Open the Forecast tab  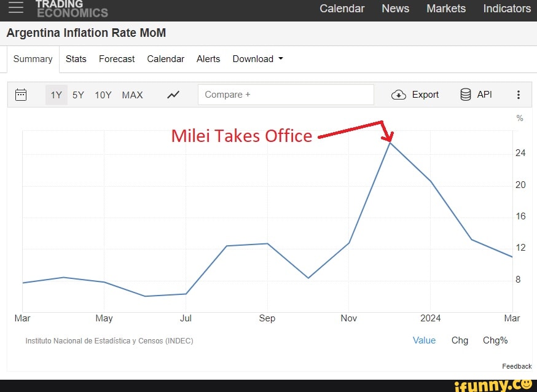117,59
